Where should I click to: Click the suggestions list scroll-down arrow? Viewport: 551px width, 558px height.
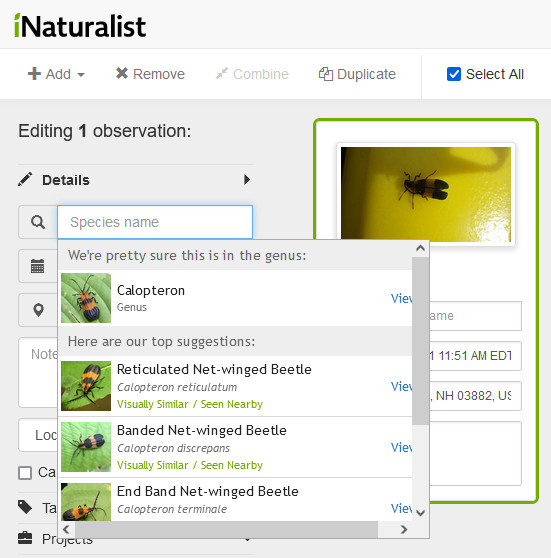(x=420, y=513)
